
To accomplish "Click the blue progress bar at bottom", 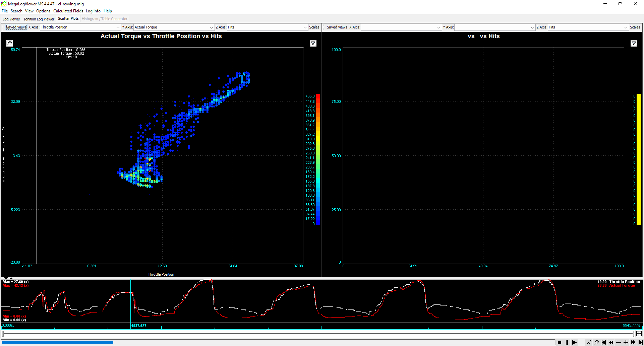I will [57, 342].
